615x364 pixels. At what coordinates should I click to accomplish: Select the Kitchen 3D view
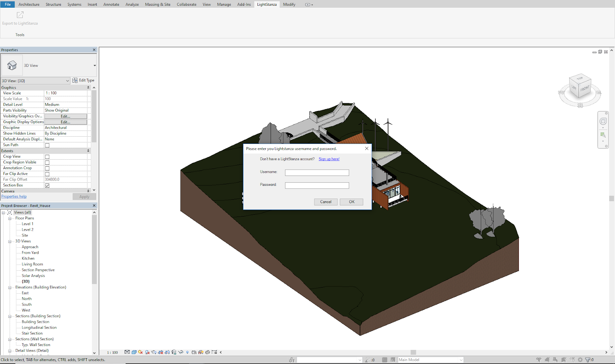(x=28, y=258)
